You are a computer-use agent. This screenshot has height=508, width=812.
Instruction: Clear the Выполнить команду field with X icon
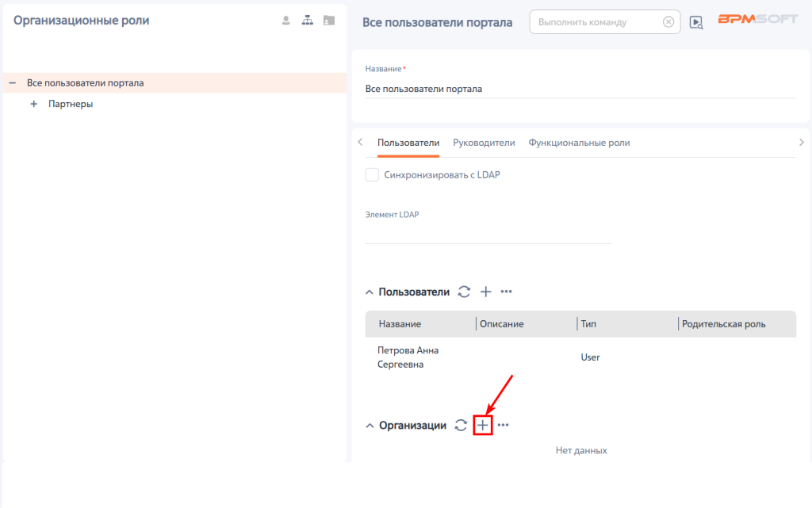pyautogui.click(x=668, y=21)
